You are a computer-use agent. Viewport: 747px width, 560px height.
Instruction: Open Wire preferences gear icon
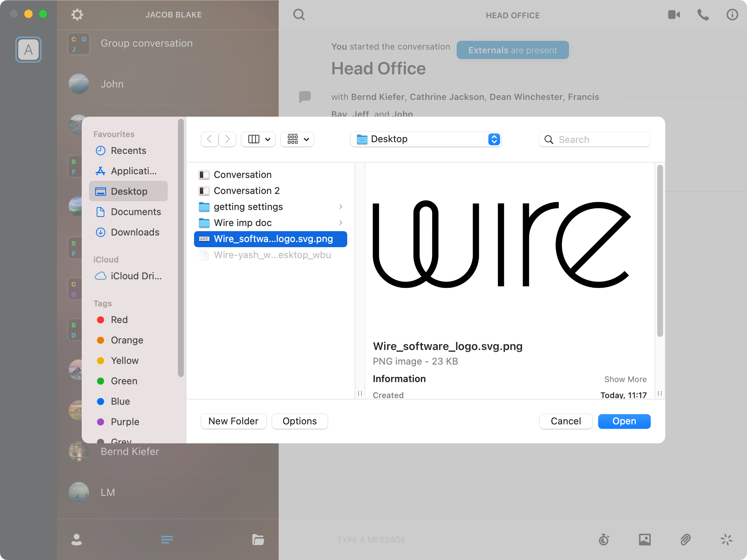pos(77,15)
